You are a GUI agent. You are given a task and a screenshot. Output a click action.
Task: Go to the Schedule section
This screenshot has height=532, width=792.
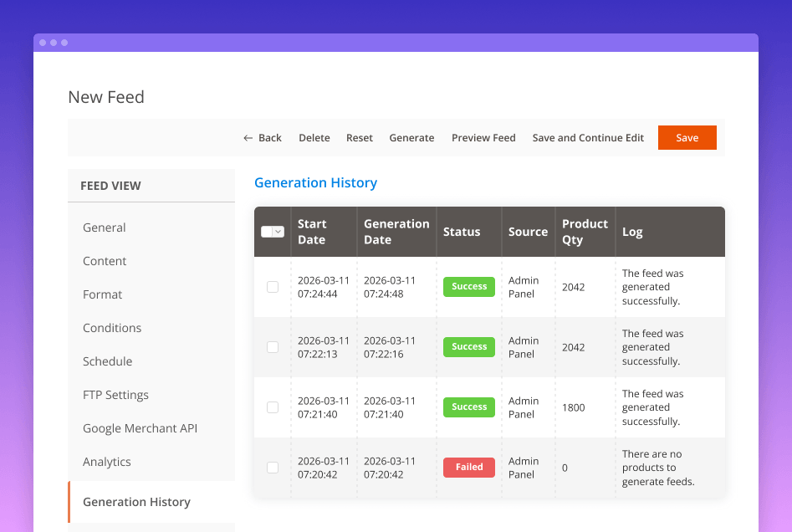pos(107,361)
